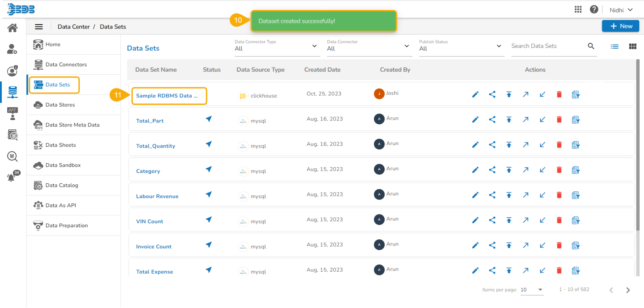This screenshot has height=308, width=644.
Task: Click the search magnifier icon
Action: [591, 46]
